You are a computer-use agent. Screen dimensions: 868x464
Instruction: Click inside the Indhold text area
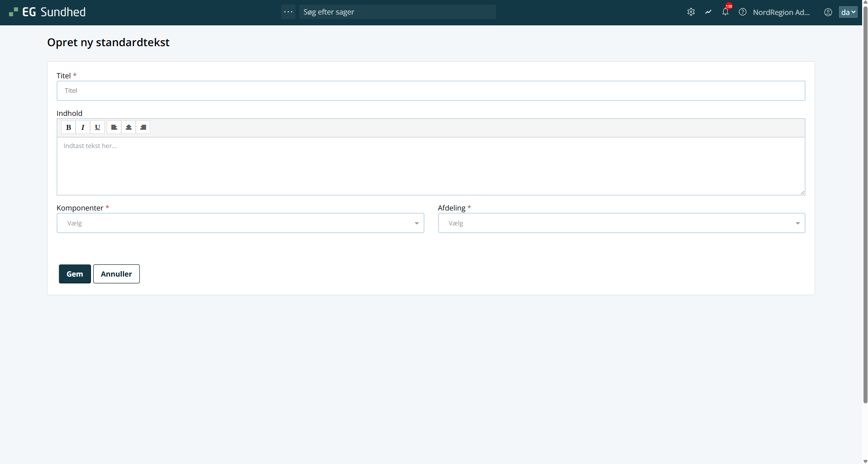430,166
